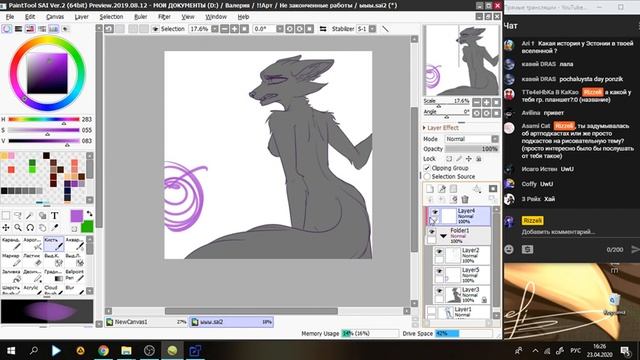Image resolution: width=640 pixels, height=360 pixels.
Task: Select the lasso tool
Action: coord(18,216)
